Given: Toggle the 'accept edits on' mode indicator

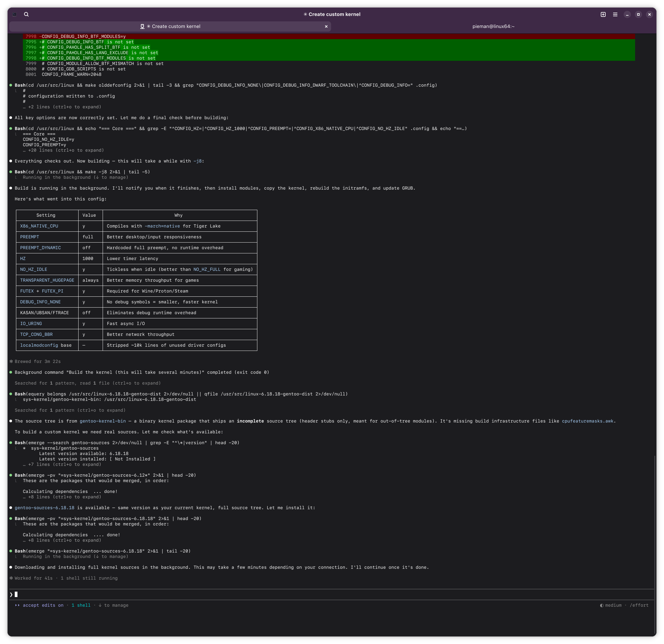Looking at the screenshot, I should coord(43,605).
